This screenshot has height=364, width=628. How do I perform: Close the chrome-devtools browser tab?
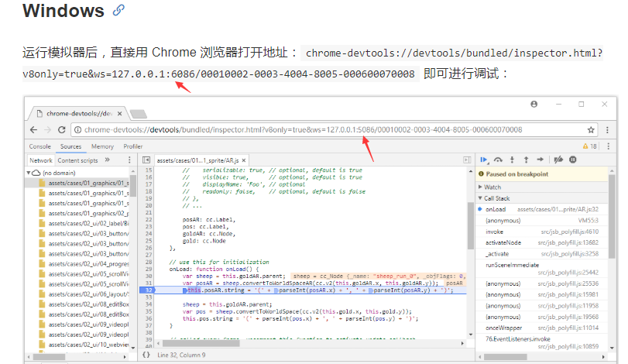pos(119,114)
